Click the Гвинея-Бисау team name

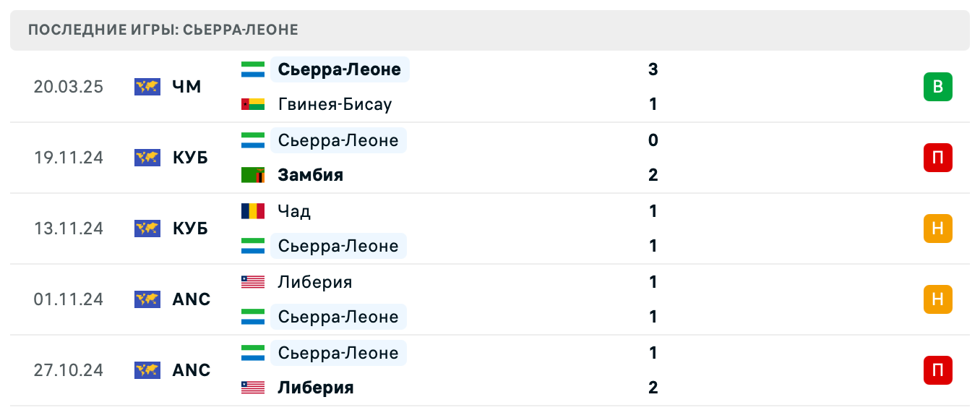click(335, 103)
